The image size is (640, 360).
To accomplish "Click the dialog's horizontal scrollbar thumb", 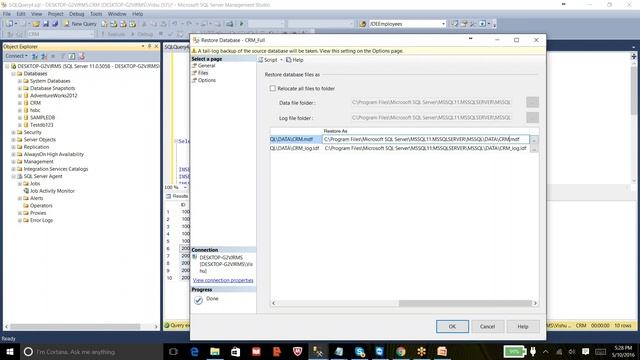I will [x=465, y=303].
